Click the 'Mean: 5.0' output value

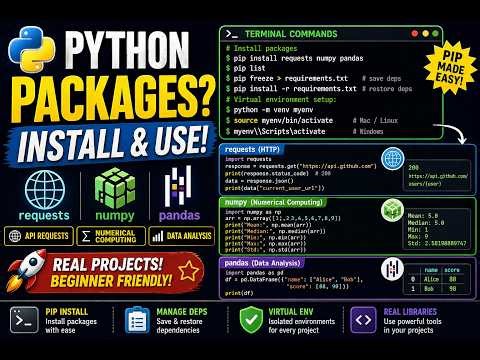tap(423, 216)
